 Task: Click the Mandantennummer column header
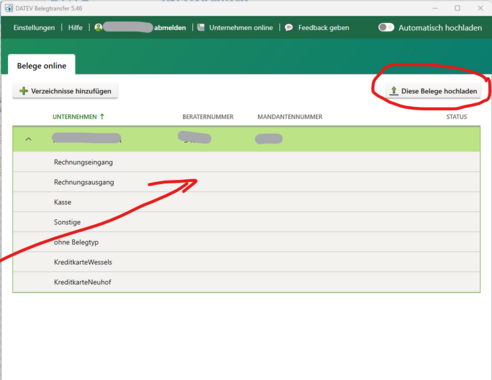point(290,117)
